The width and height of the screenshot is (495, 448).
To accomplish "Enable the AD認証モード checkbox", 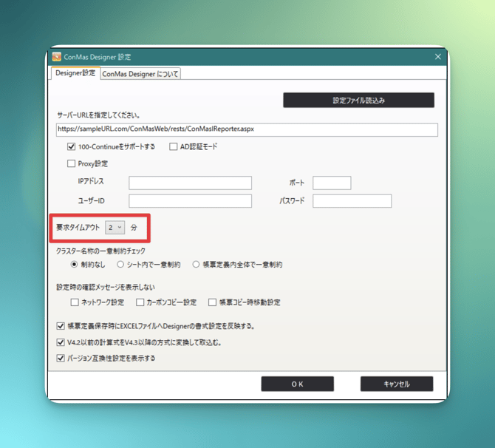I will pos(174,147).
